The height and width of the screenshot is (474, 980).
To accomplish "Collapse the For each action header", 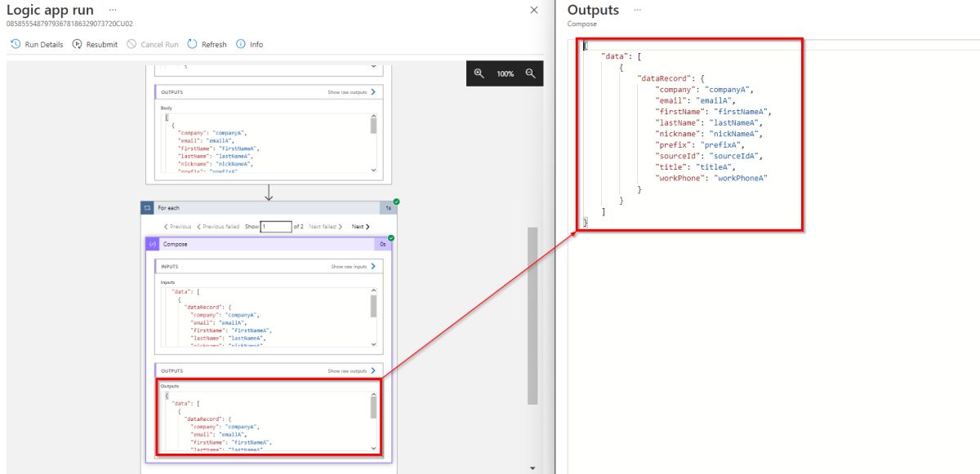I will [x=268, y=208].
